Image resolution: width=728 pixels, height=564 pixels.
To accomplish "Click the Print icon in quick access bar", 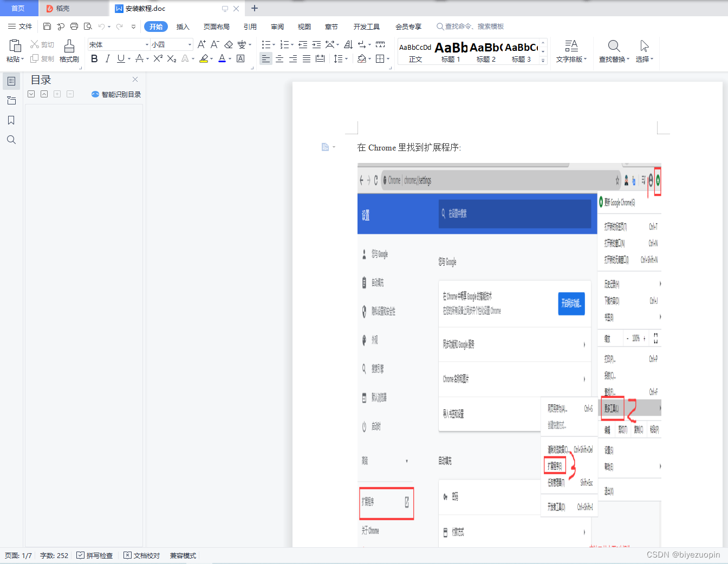I will click(74, 27).
